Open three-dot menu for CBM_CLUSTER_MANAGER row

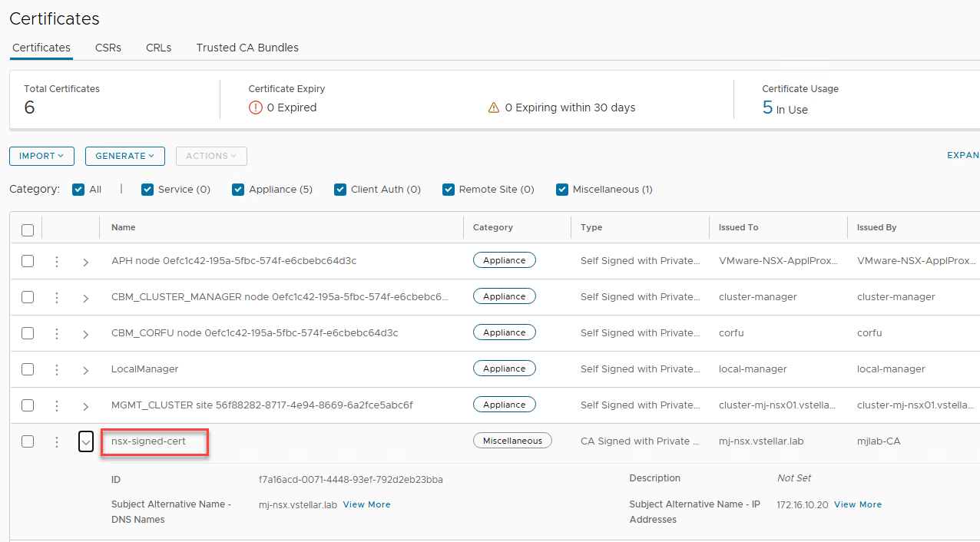point(56,297)
